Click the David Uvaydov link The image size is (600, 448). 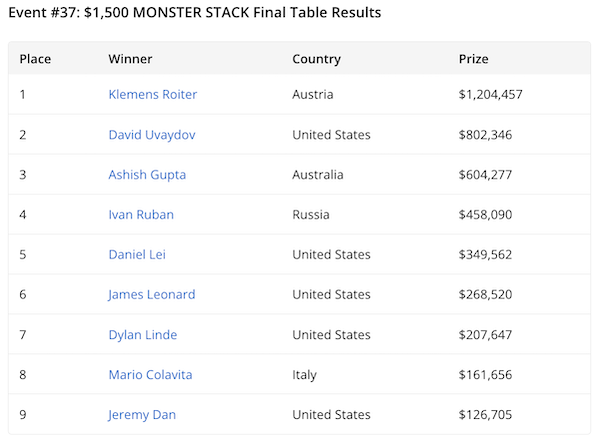[x=152, y=134]
